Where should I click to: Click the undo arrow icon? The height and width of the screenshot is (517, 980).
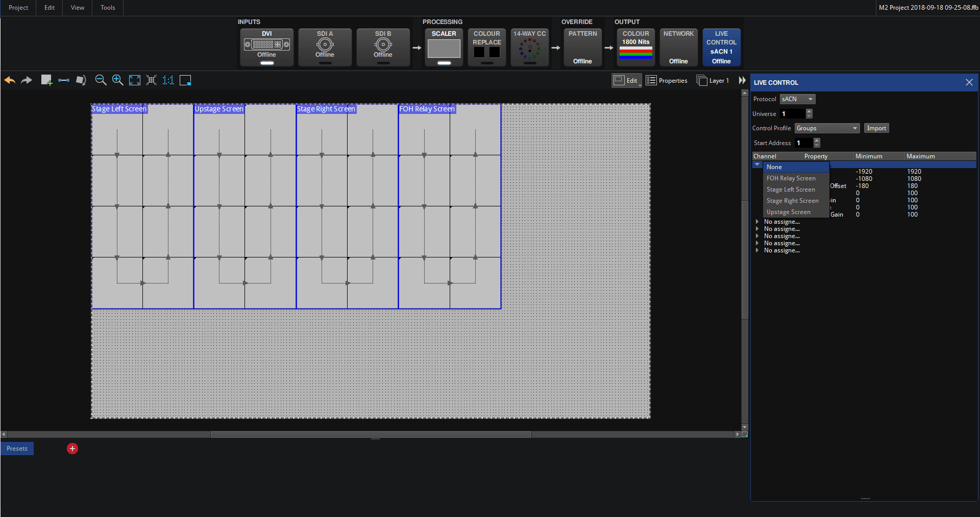point(10,80)
